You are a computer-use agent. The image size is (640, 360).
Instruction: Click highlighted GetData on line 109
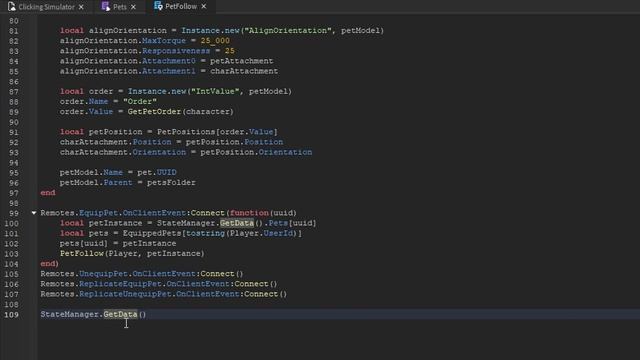tap(120, 314)
